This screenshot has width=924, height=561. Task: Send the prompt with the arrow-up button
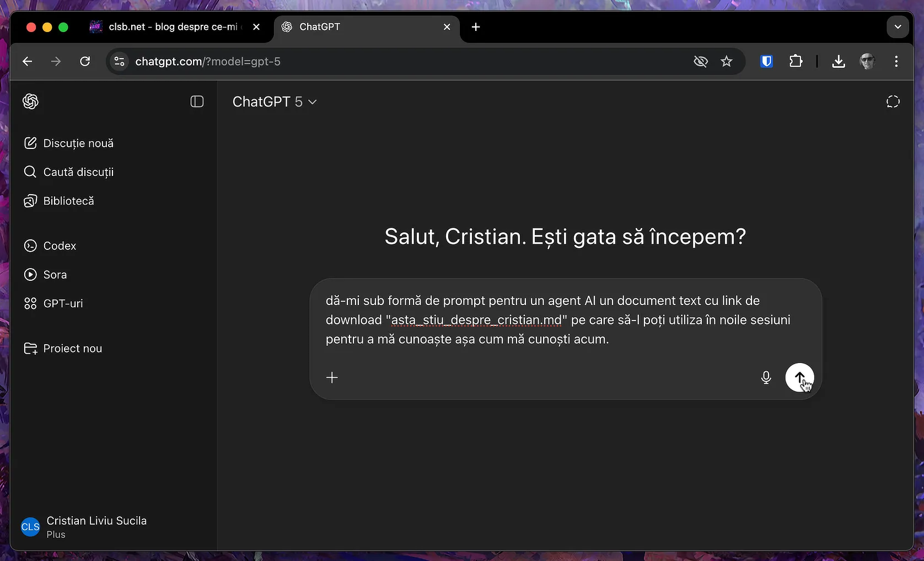click(799, 377)
